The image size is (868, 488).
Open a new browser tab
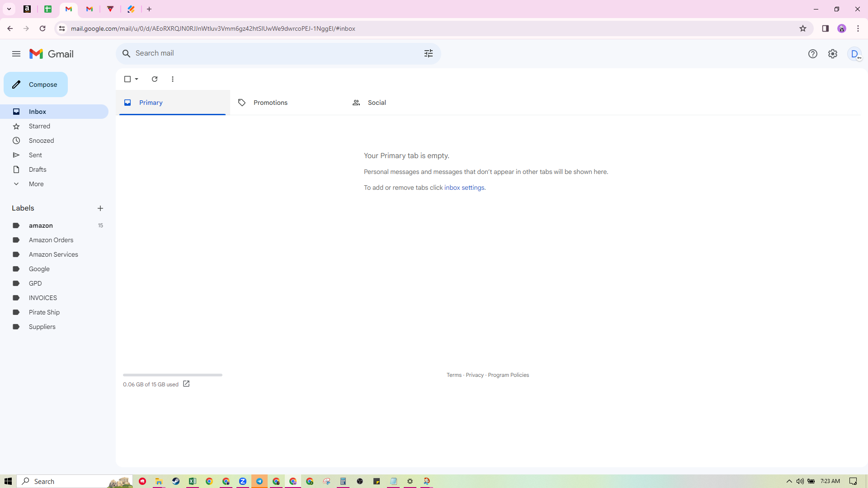click(149, 9)
